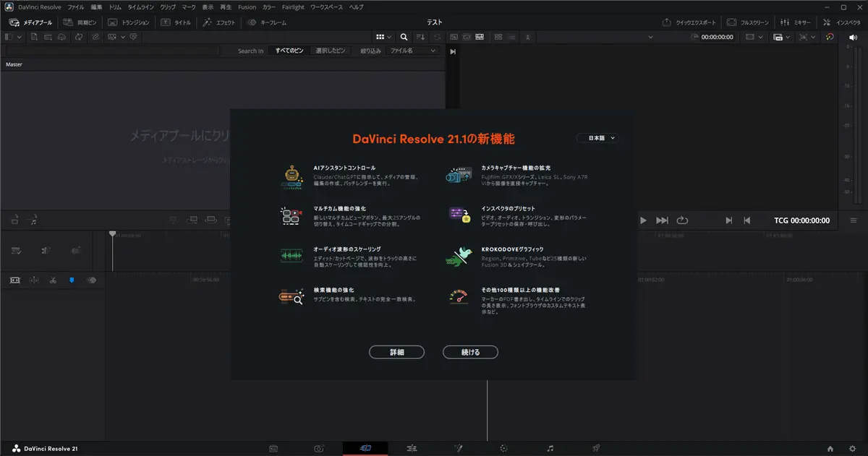Image resolution: width=868 pixels, height=456 pixels.
Task: Select すべてのビン search scope
Action: point(289,51)
